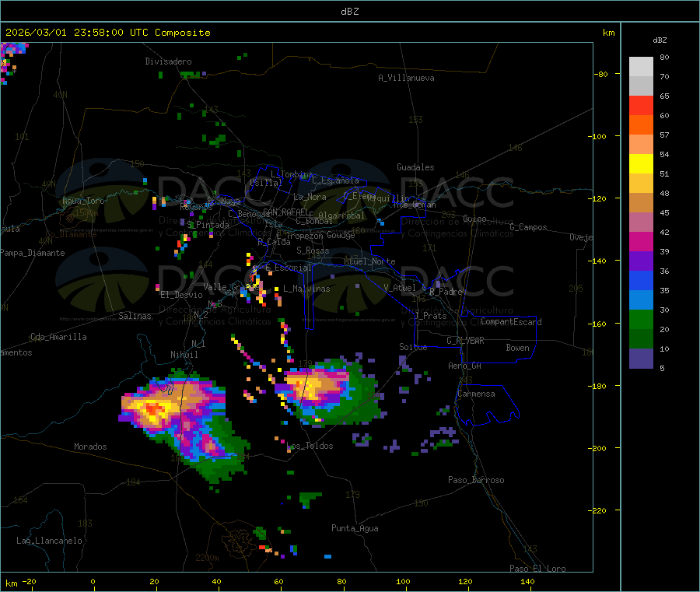Click the Nihuil map label
The image size is (700, 592).
coord(184,355)
